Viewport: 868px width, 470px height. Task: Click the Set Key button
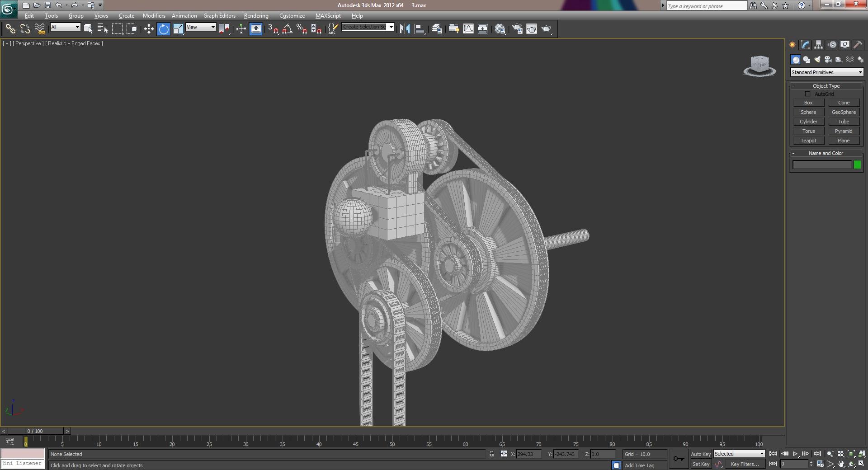coord(701,464)
